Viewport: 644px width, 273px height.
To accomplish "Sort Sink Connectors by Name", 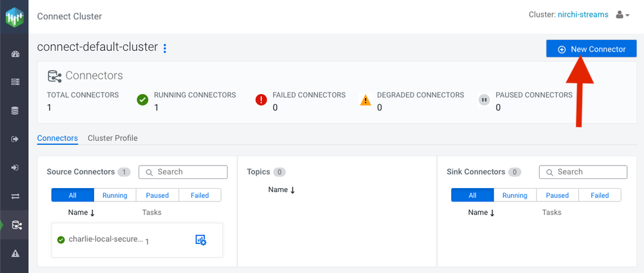I will tap(482, 212).
